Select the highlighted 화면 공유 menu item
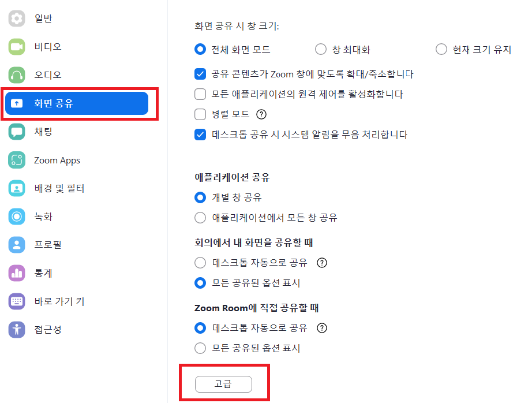 click(x=77, y=103)
